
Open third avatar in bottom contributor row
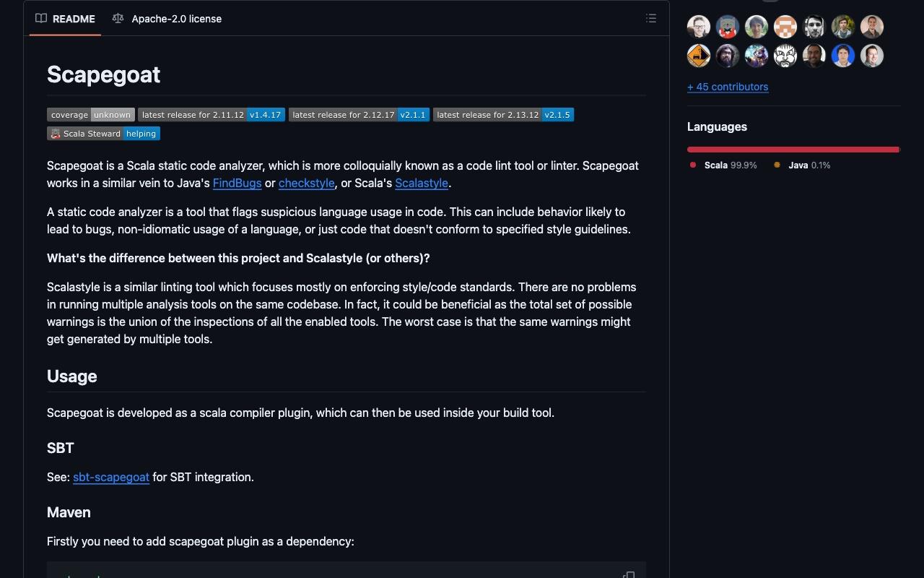coord(757,56)
